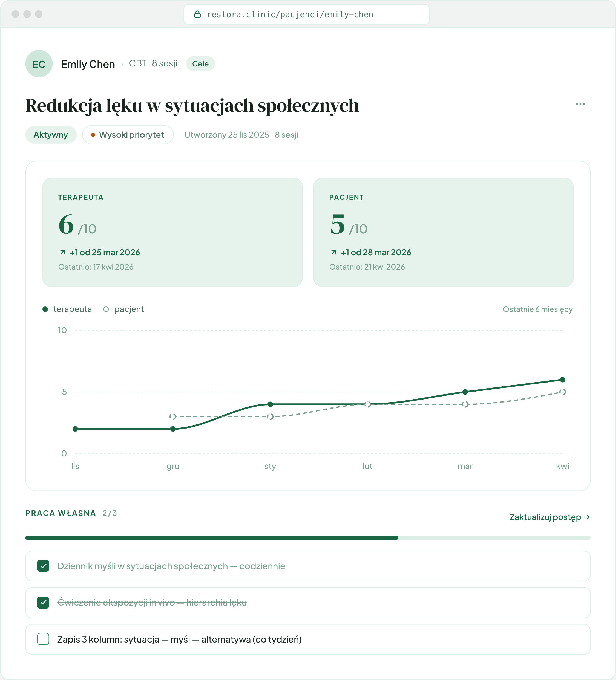Viewport: 616px width, 680px height.
Task: Open the three-dot more options menu
Action: pyautogui.click(x=580, y=104)
